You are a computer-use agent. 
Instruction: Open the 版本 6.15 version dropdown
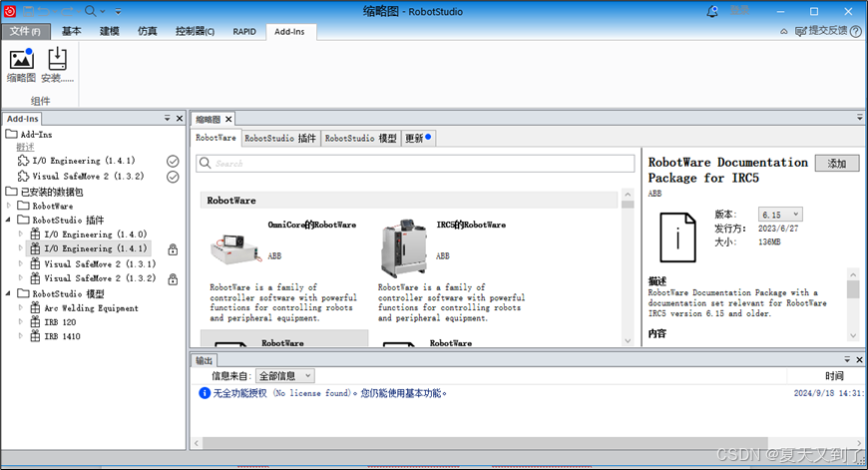click(780, 215)
